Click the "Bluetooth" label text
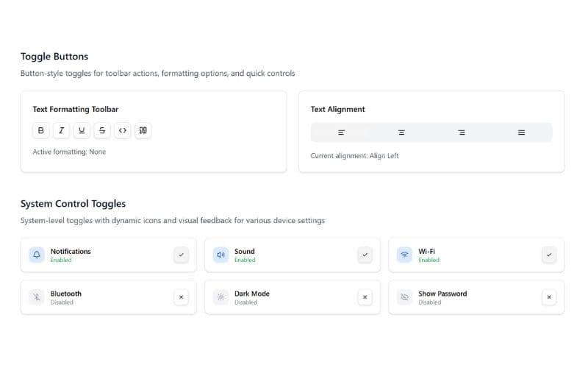This screenshot has width=588, height=368. 66,294
